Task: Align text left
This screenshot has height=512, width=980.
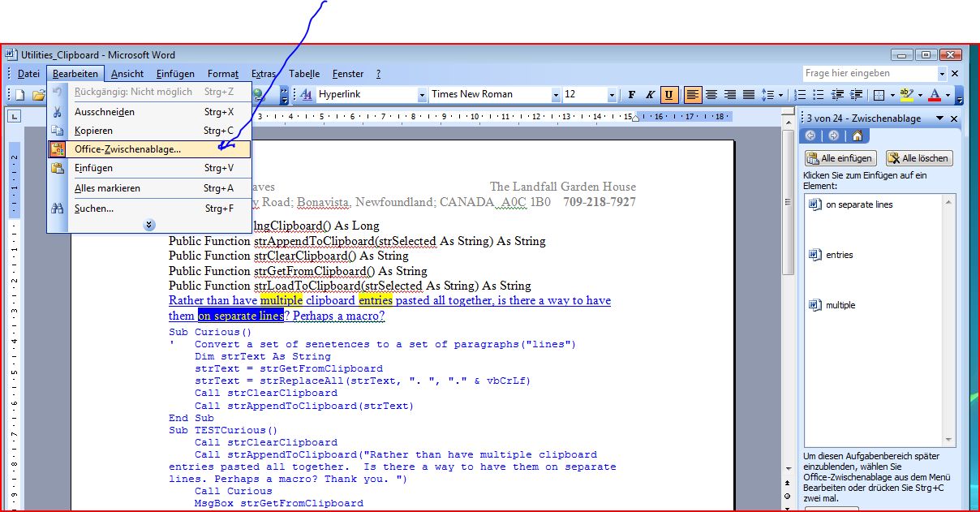Action: pyautogui.click(x=693, y=95)
